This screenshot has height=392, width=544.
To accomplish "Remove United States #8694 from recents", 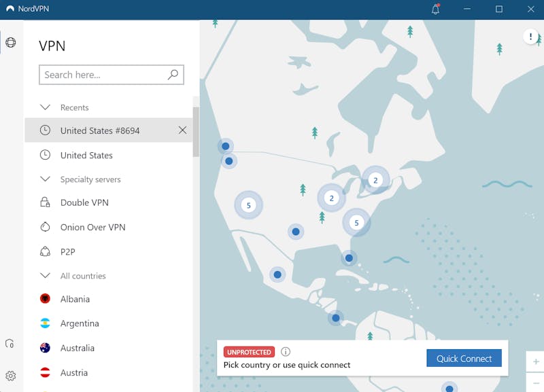I will [x=182, y=130].
